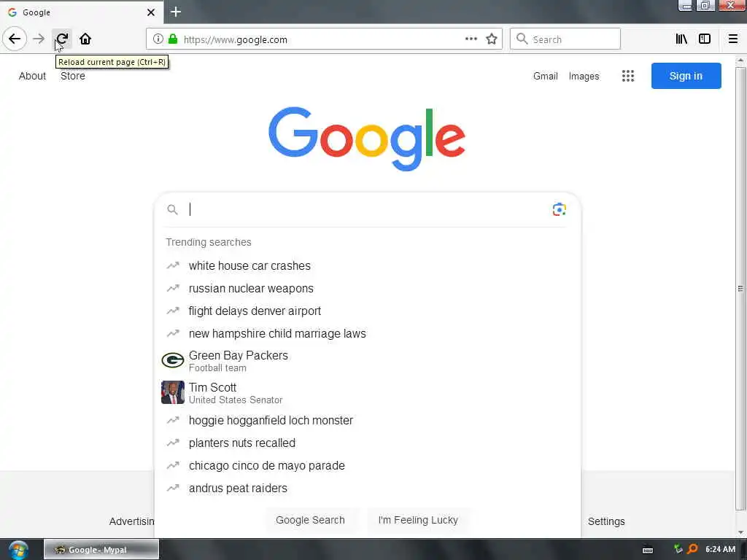Open the About link
This screenshot has width=747, height=560.
coord(32,76)
